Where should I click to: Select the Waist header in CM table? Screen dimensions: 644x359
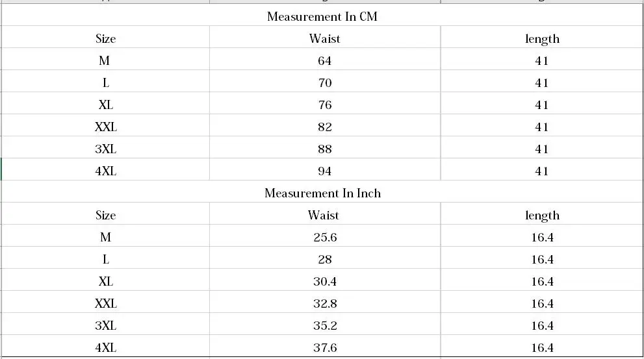[325, 38]
